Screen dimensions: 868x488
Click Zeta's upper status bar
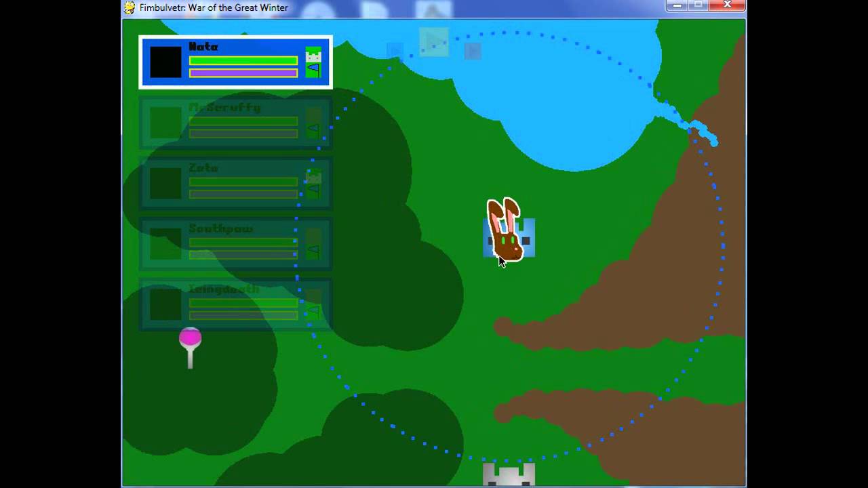click(x=243, y=182)
